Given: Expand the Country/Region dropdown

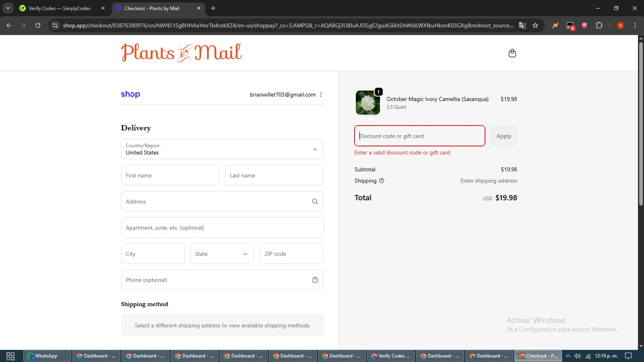Looking at the screenshot, I should pyautogui.click(x=222, y=149).
